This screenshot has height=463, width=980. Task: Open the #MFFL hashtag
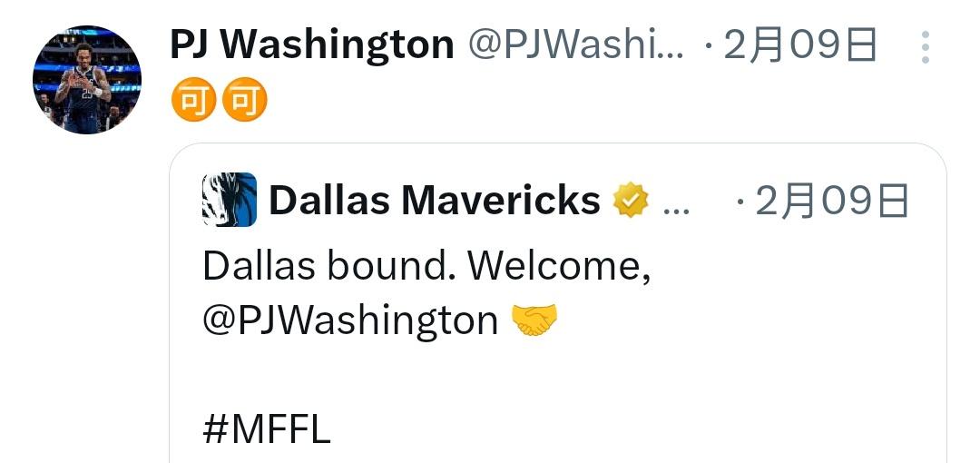pos(266,429)
